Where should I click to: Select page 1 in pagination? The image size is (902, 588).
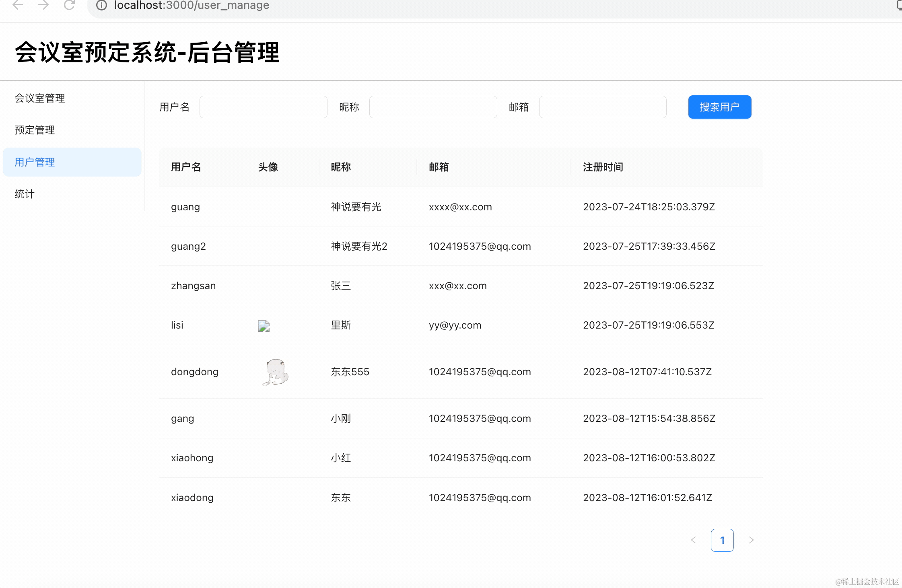(x=722, y=540)
